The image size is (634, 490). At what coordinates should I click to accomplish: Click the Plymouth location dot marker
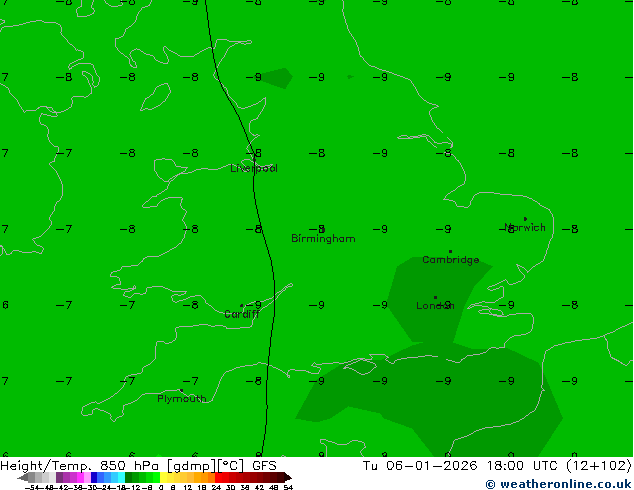(x=181, y=391)
